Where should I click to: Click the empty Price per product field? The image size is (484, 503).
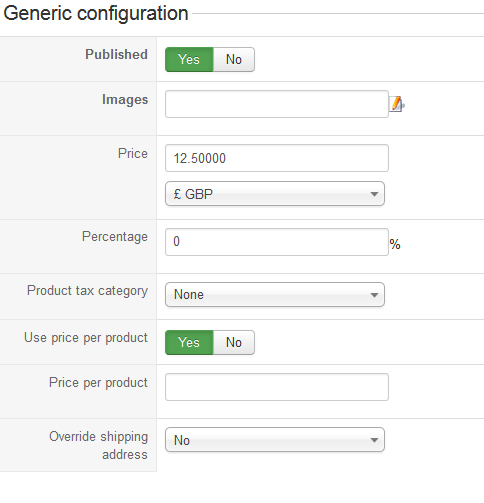coord(277,387)
